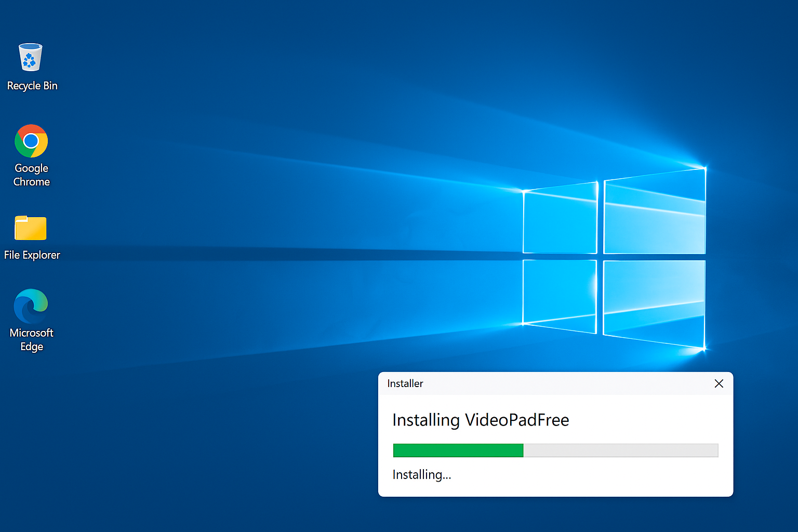This screenshot has width=798, height=532.
Task: Click the Recycle Bin label text
Action: [32, 86]
